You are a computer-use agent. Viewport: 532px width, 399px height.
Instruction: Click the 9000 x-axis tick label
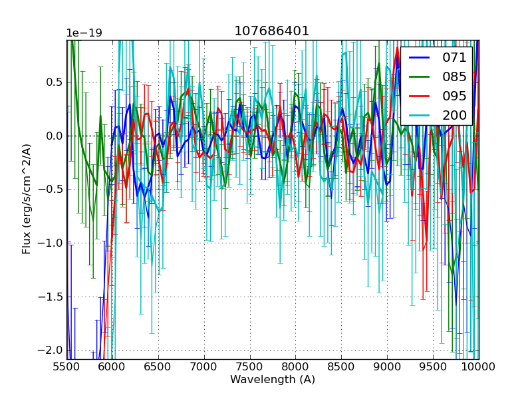[387, 366]
